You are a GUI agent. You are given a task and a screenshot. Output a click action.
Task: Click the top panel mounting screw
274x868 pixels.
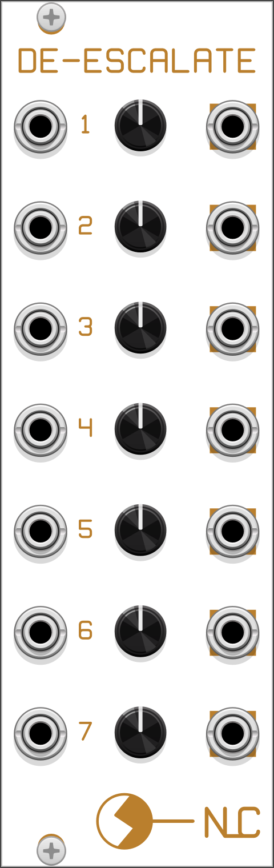(51, 18)
